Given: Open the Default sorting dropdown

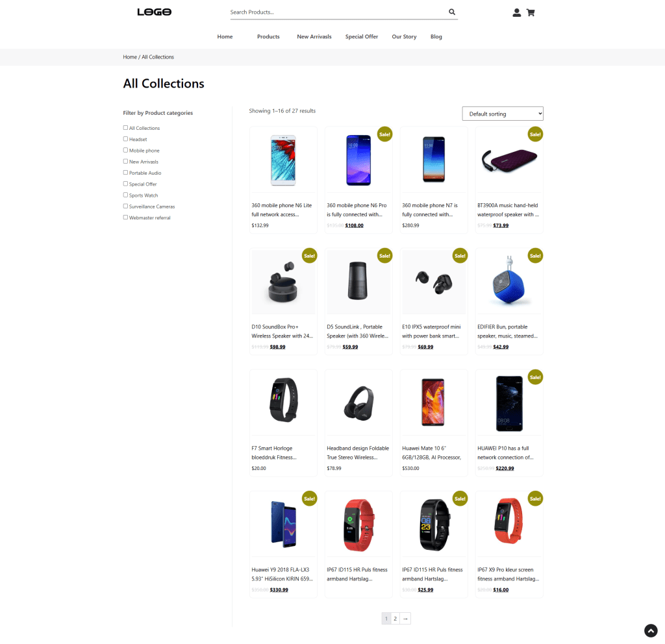Looking at the screenshot, I should click(x=503, y=114).
